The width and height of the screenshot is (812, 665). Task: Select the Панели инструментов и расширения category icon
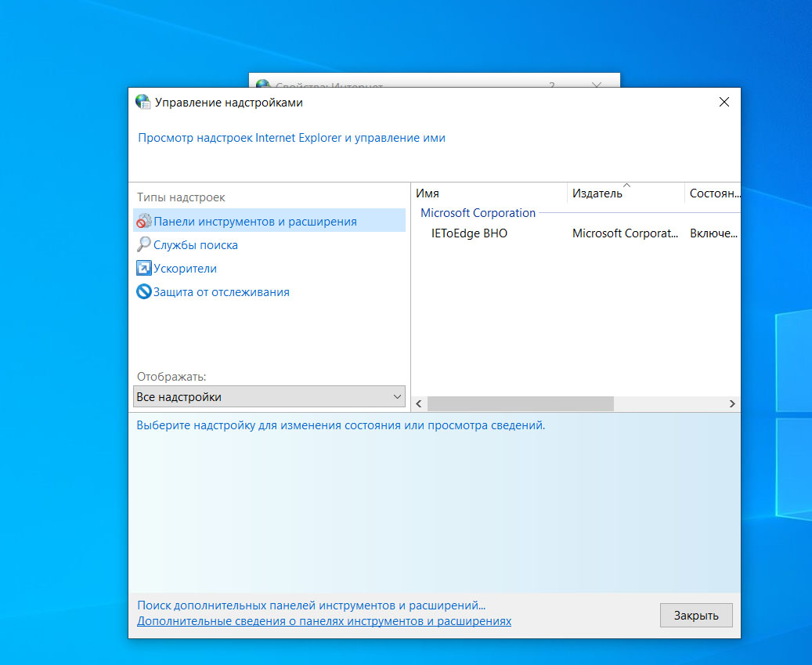(145, 222)
